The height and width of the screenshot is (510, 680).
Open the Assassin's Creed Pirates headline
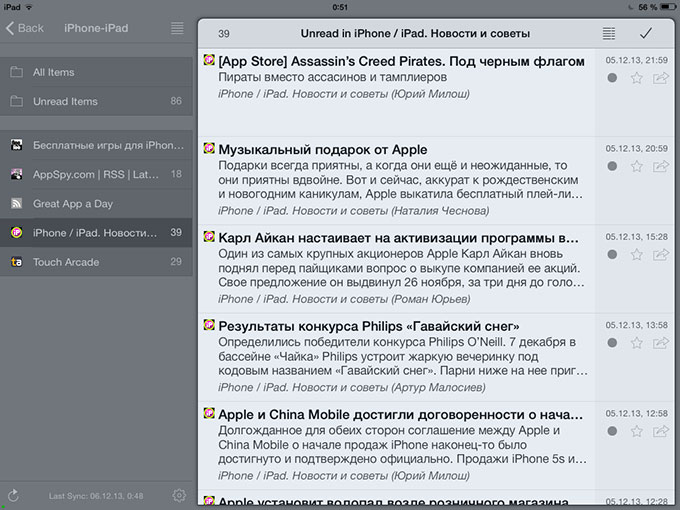click(x=401, y=62)
